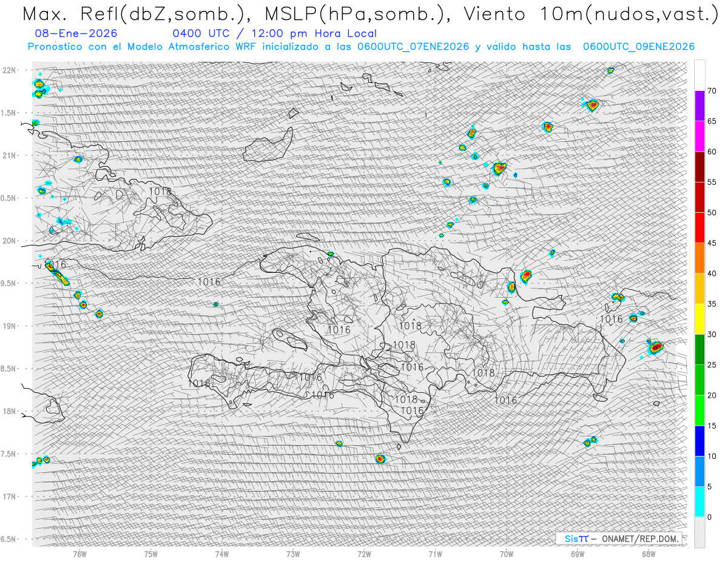Click the '0600UTC_07ENE2026' initialization time text
This screenshot has width=728, height=562.
(x=413, y=47)
